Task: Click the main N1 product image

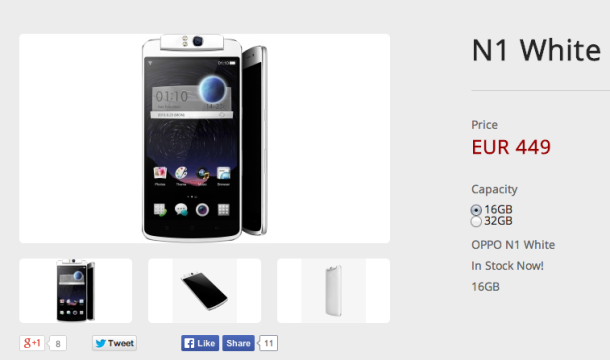Action: point(205,139)
